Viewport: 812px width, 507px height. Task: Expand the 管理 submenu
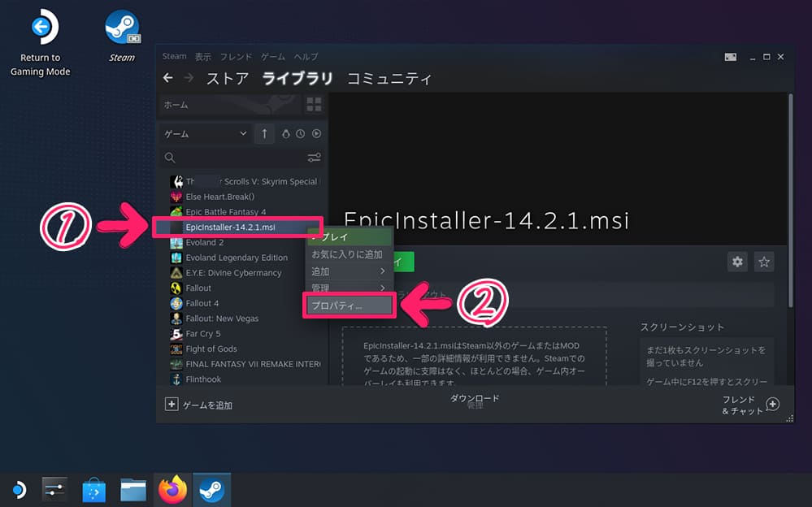coord(350,288)
